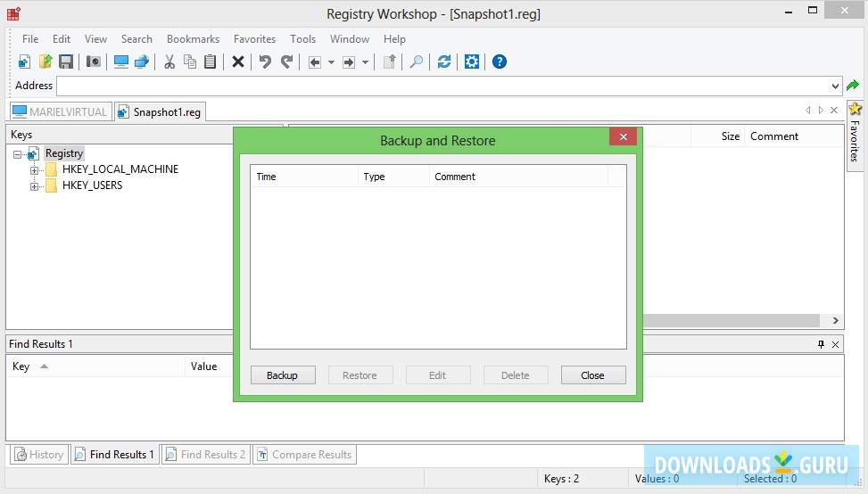Viewport: 868px width, 494px height.
Task: Open Options with the gear icon
Action: tap(472, 62)
